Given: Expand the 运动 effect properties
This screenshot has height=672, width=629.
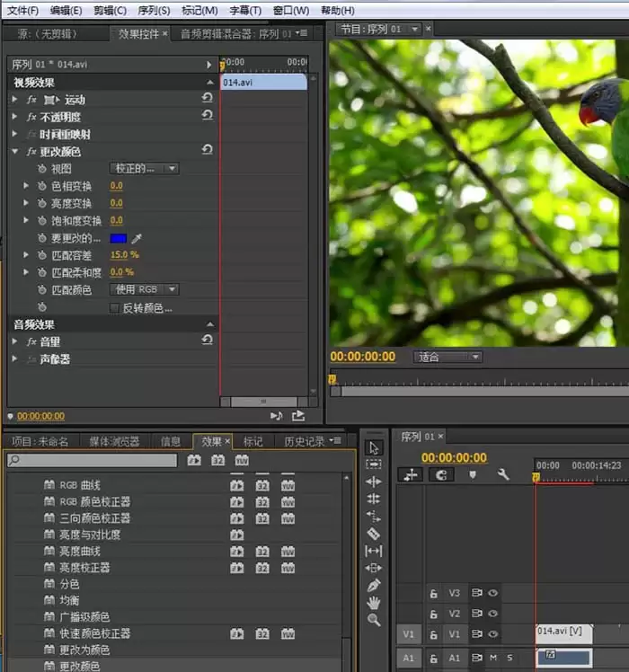Looking at the screenshot, I should 14,100.
